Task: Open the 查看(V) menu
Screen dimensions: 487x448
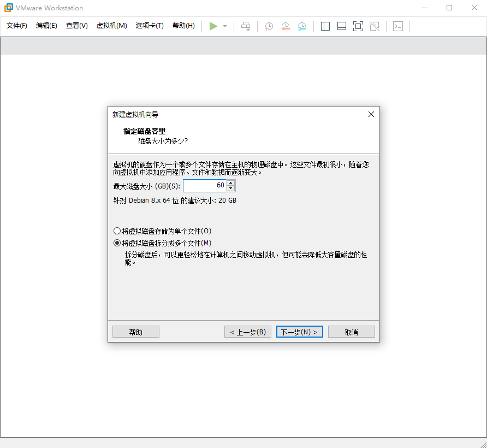Action: 77,26
